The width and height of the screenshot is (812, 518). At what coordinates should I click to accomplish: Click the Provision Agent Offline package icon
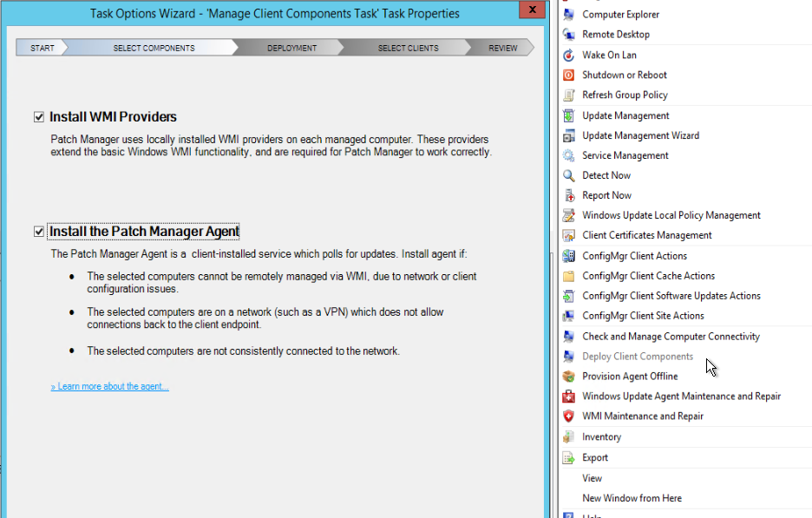click(x=569, y=376)
